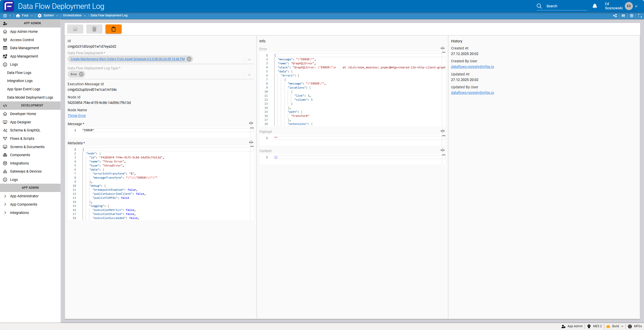Open the System breadcrumb dropdown
Image resolution: width=644 pixels, height=330 pixels.
coord(57,16)
